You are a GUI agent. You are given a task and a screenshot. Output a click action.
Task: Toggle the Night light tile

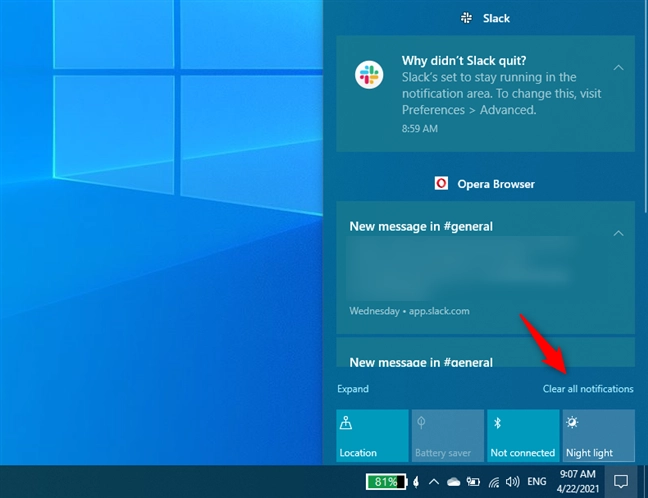[x=598, y=435]
